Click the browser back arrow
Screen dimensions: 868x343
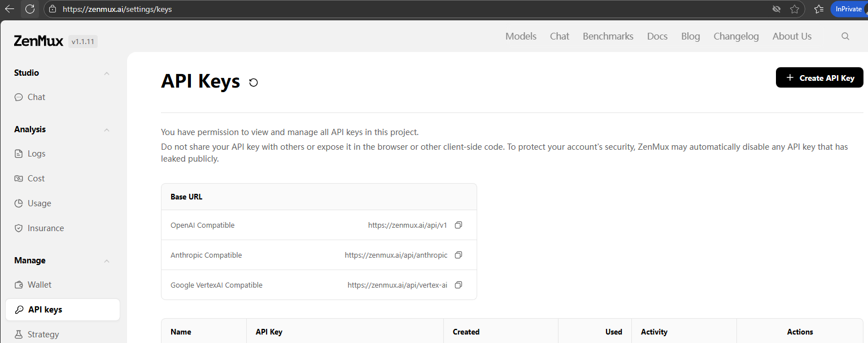(10, 9)
